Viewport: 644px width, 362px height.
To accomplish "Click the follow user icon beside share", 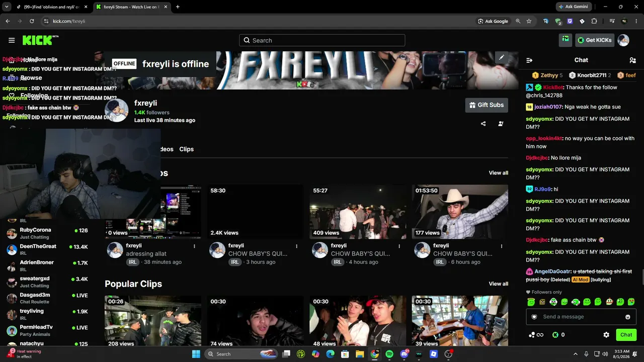I will (501, 124).
